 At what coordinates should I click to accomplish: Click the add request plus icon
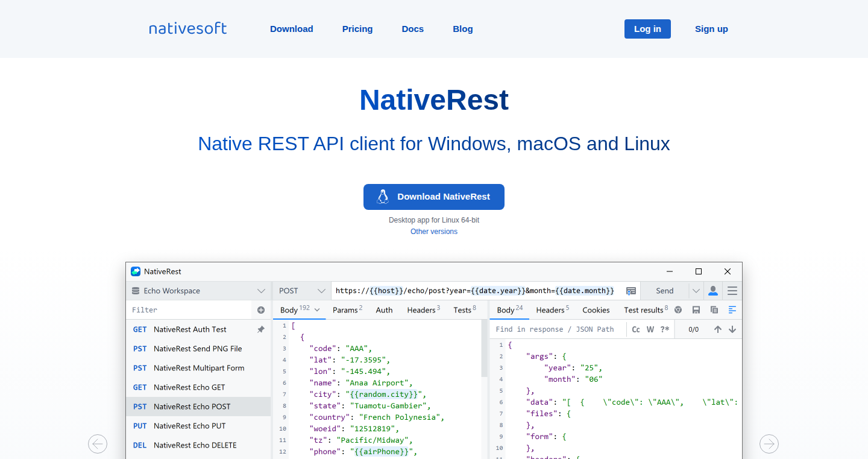(x=261, y=310)
